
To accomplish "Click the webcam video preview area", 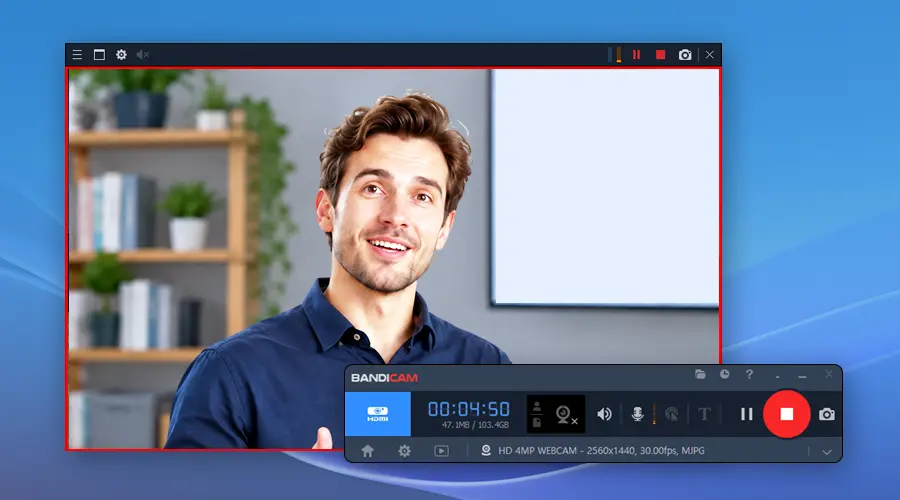I will point(394,258).
